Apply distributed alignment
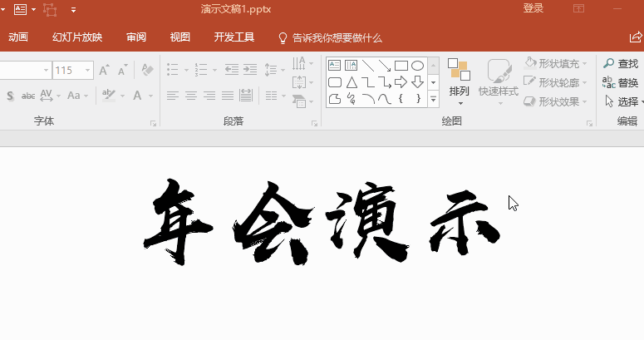This screenshot has height=340, width=644. pyautogui.click(x=246, y=96)
